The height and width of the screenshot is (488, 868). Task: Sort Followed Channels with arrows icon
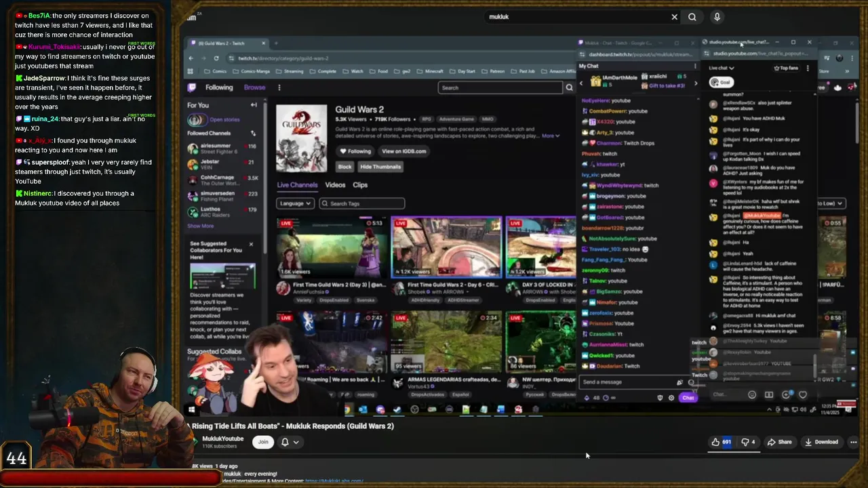click(x=253, y=134)
